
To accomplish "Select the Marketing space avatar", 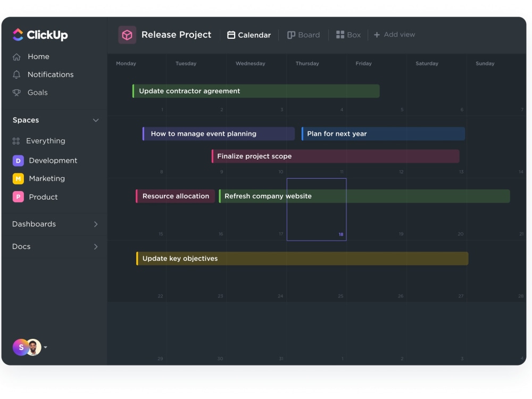I will [x=18, y=178].
